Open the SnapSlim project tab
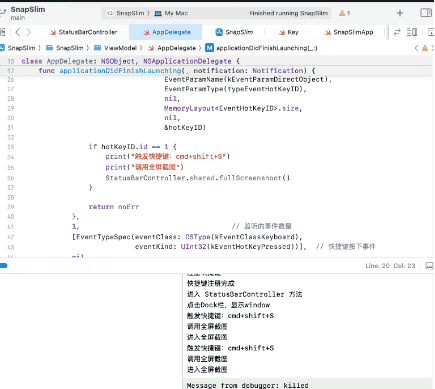Screen dimensions: 435x389 pyautogui.click(x=235, y=32)
